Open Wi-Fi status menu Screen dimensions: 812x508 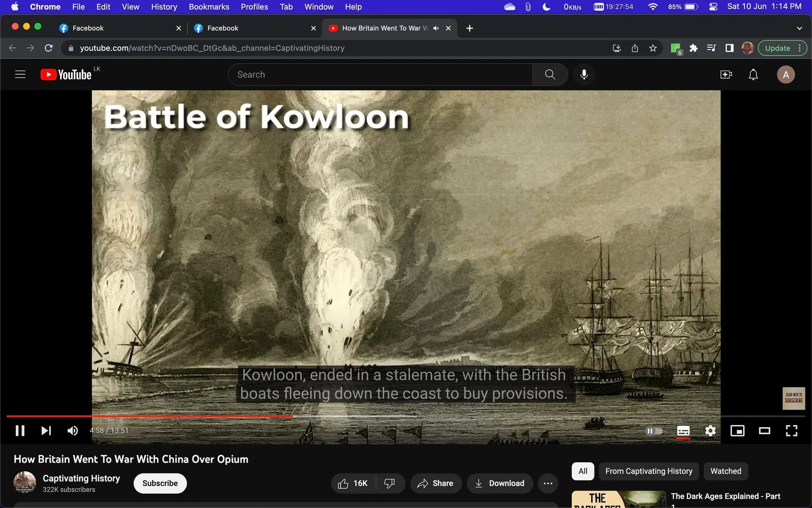click(653, 7)
